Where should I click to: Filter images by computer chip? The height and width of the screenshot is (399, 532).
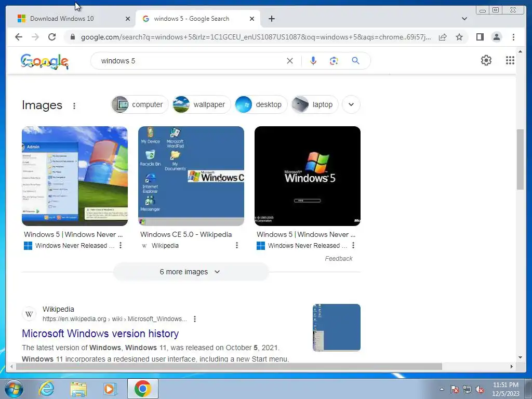point(140,104)
